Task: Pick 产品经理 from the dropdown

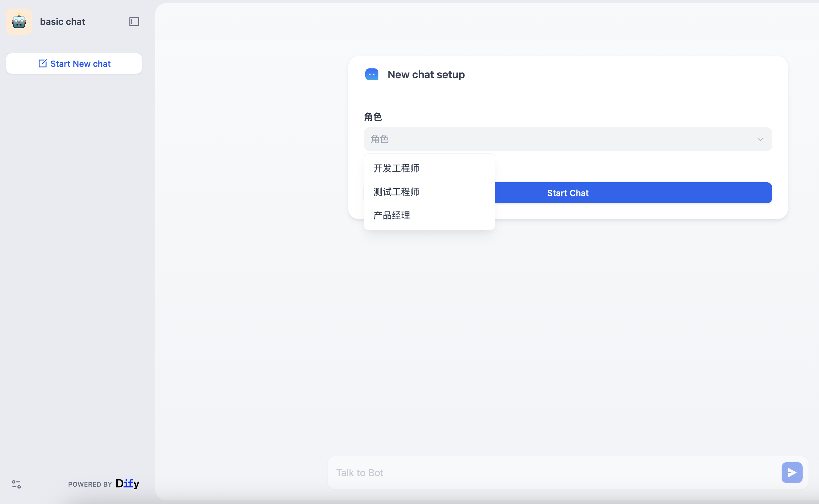Action: [392, 215]
